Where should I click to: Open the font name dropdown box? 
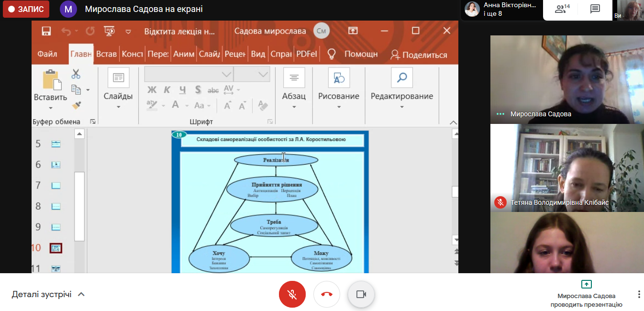(189, 74)
